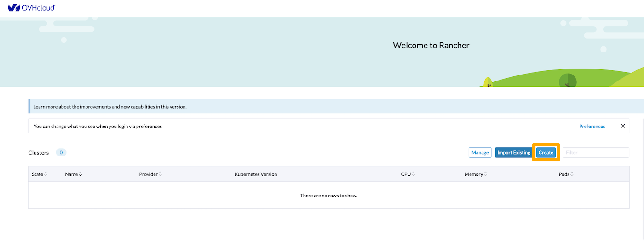Click the Clusters section label
The width and height of the screenshot is (644, 242).
pyautogui.click(x=39, y=153)
